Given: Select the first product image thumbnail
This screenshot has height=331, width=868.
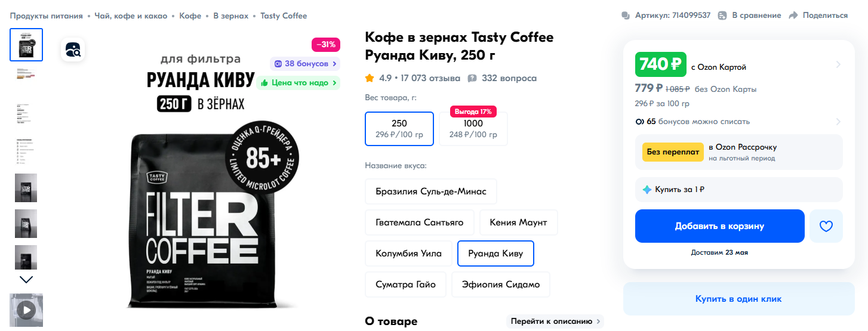Looking at the screenshot, I should (26, 45).
